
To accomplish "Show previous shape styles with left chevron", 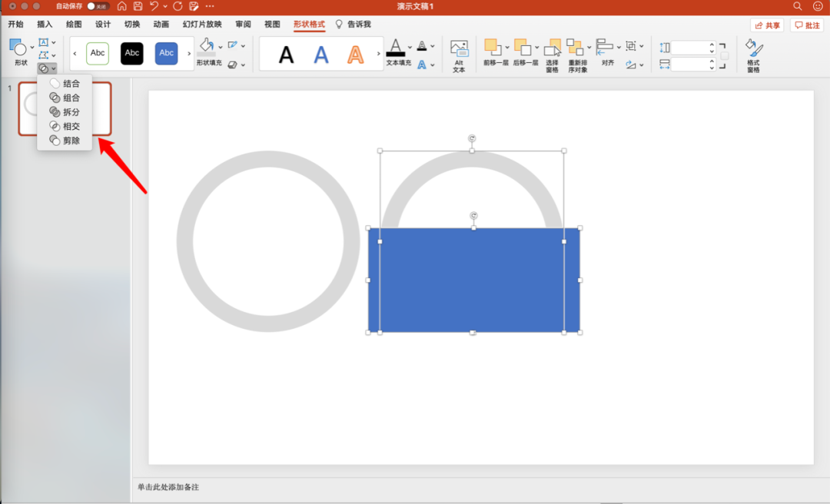I will (x=75, y=54).
